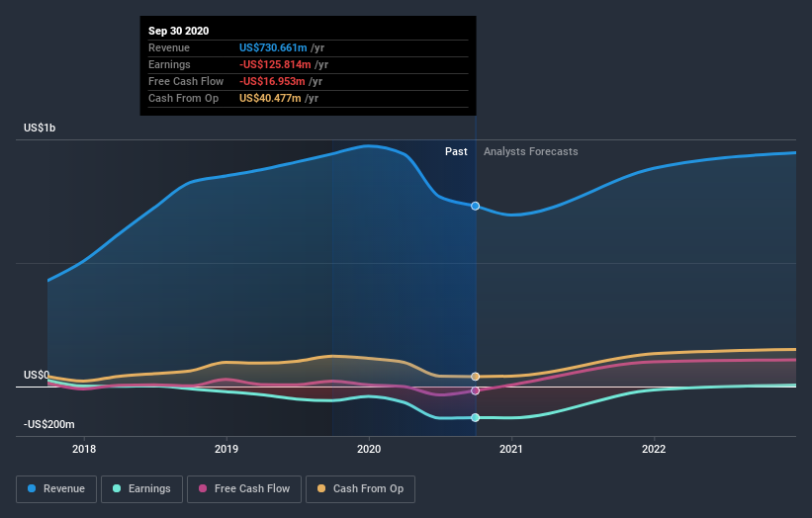Screen dimensions: 812x518
Task: Select the Cash From Op orange data point marker
Action: (x=475, y=377)
